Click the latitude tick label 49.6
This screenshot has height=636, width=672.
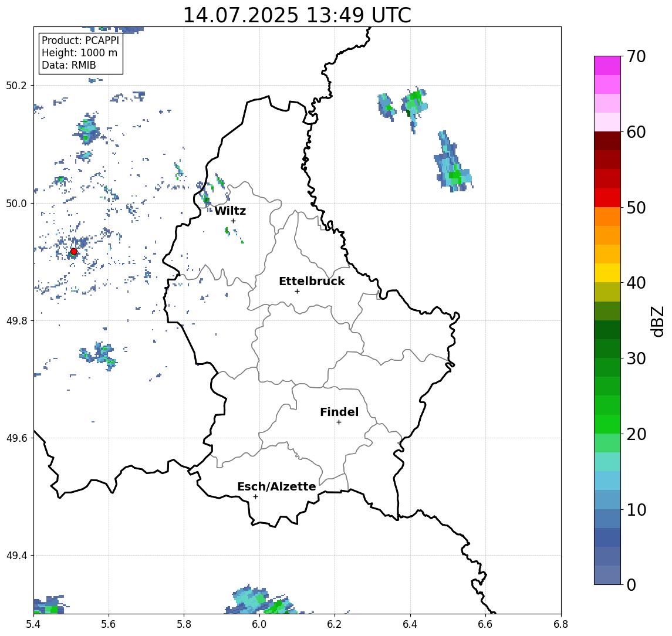tap(16, 438)
